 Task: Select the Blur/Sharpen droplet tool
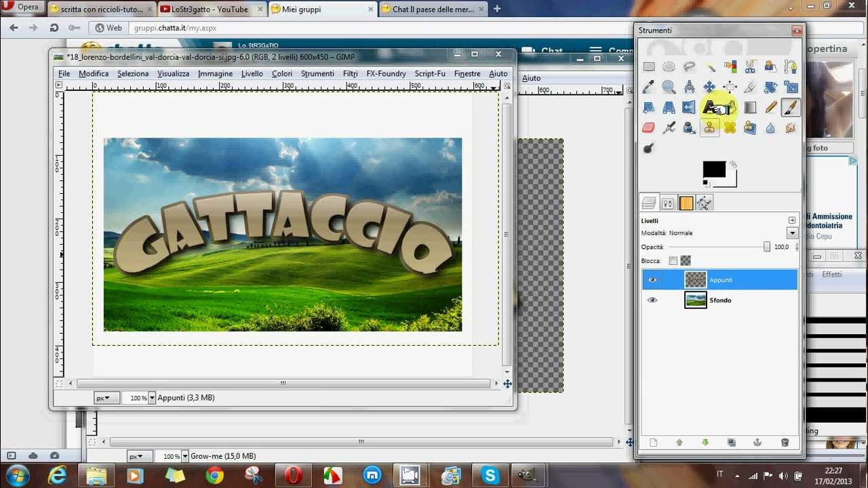pyautogui.click(x=770, y=127)
